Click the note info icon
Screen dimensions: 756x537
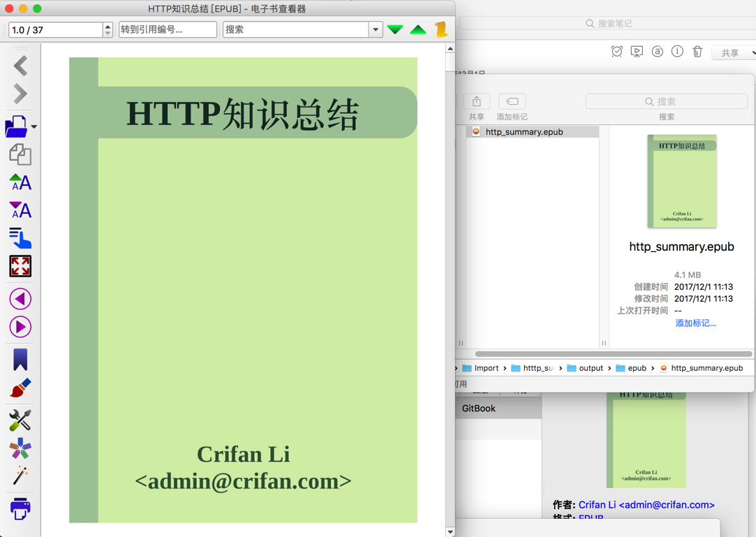coord(677,51)
